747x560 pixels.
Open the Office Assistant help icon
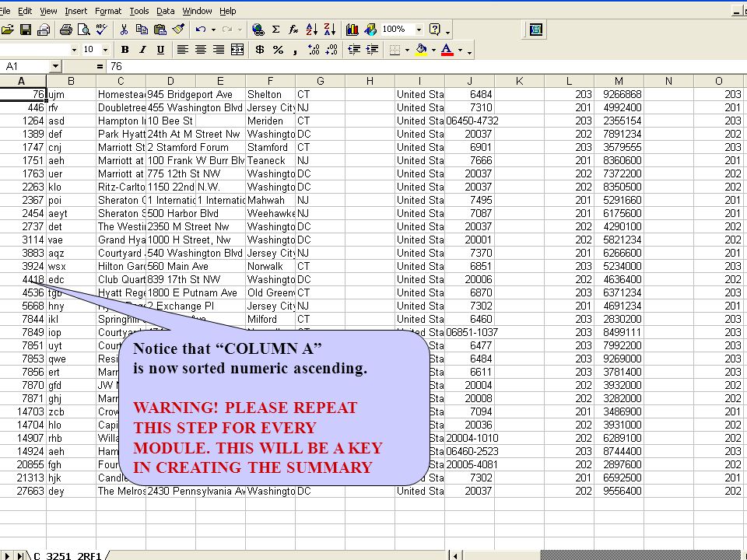(434, 30)
